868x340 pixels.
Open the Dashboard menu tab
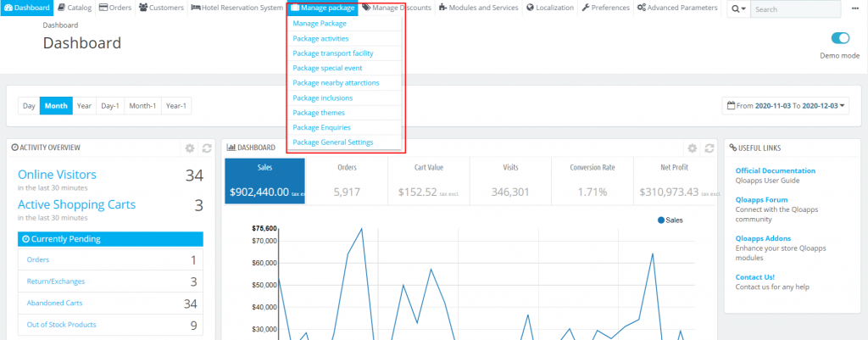point(26,8)
